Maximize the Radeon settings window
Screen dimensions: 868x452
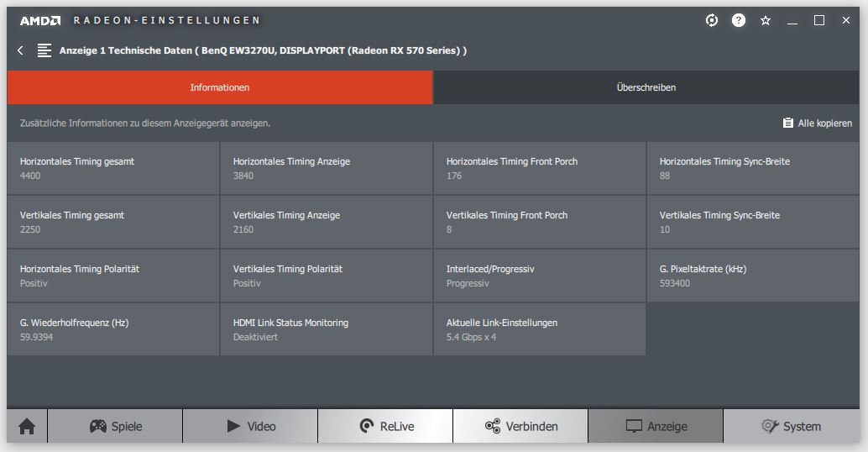coord(819,20)
